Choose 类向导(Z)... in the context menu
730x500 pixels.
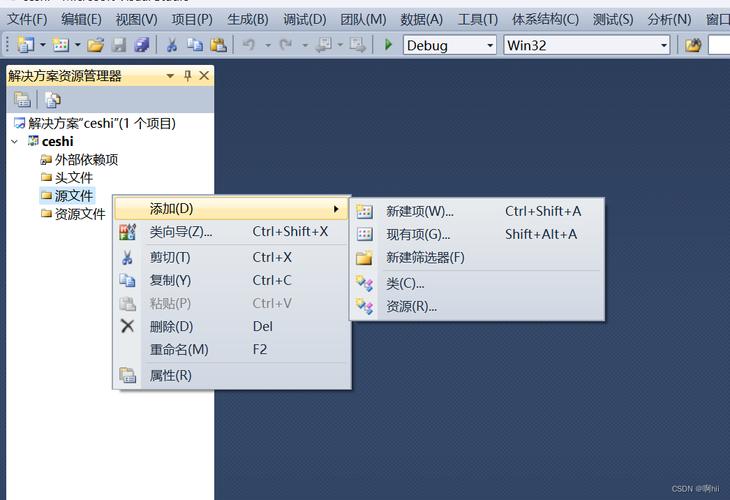point(231,231)
